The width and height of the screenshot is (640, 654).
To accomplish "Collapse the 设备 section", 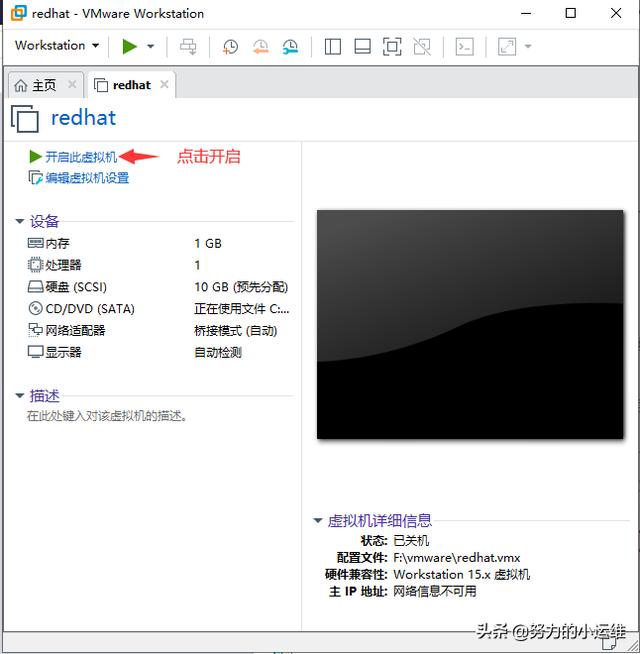I will click(20, 221).
